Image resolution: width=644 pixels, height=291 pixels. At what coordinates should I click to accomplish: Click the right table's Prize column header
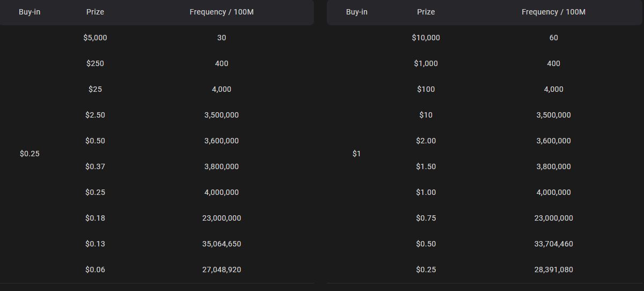[x=426, y=12]
